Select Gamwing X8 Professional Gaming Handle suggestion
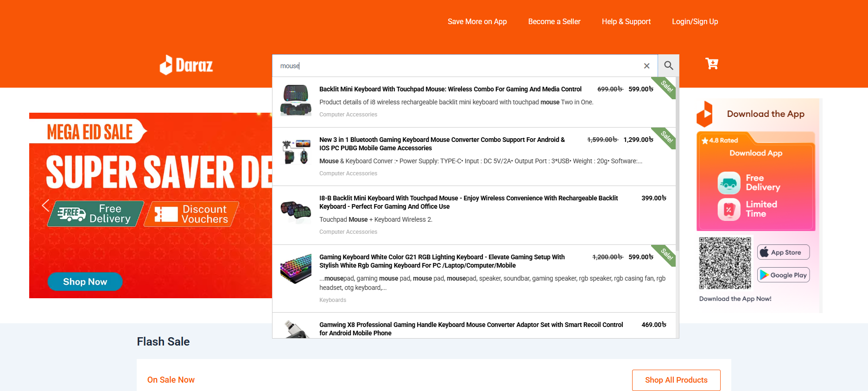 (x=474, y=326)
